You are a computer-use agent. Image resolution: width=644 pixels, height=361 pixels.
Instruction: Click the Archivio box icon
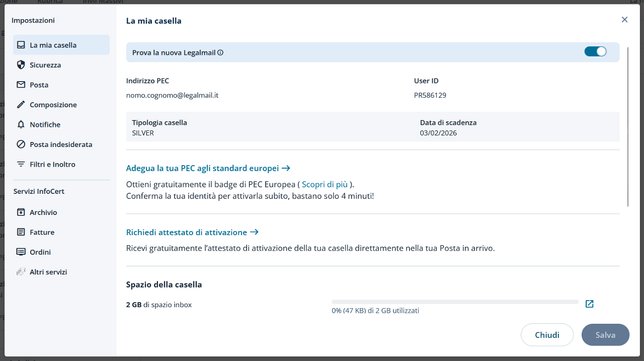21,212
